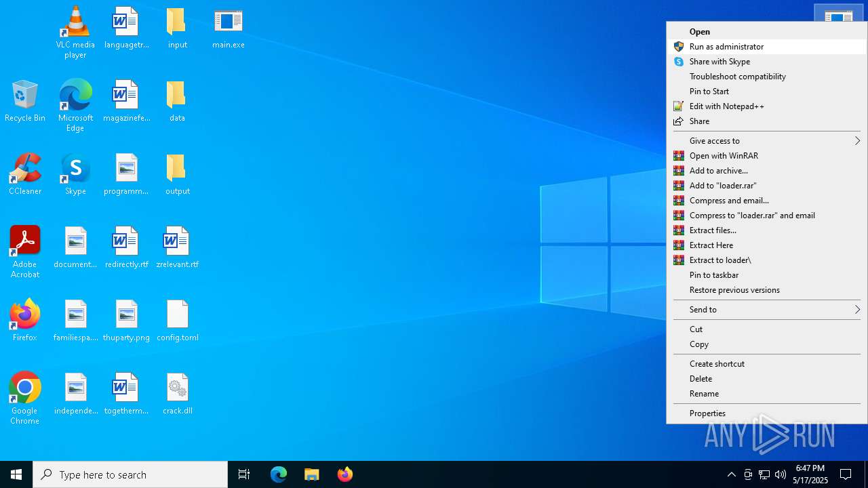
Task: Choose Open from the context menu
Action: click(x=766, y=32)
